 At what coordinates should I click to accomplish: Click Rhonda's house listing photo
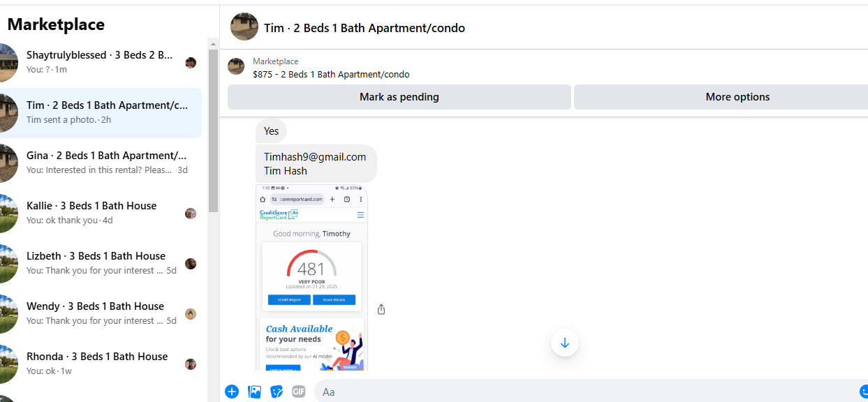pos(7,364)
